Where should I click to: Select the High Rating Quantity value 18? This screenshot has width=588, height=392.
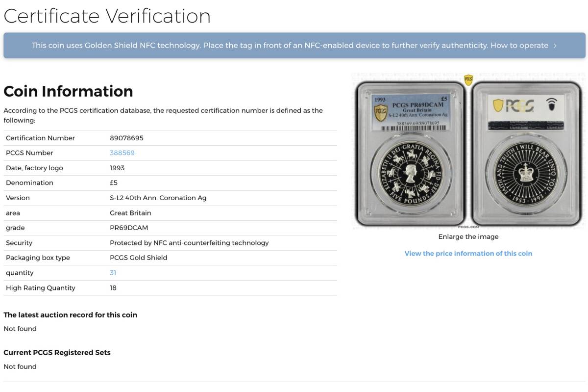click(113, 288)
